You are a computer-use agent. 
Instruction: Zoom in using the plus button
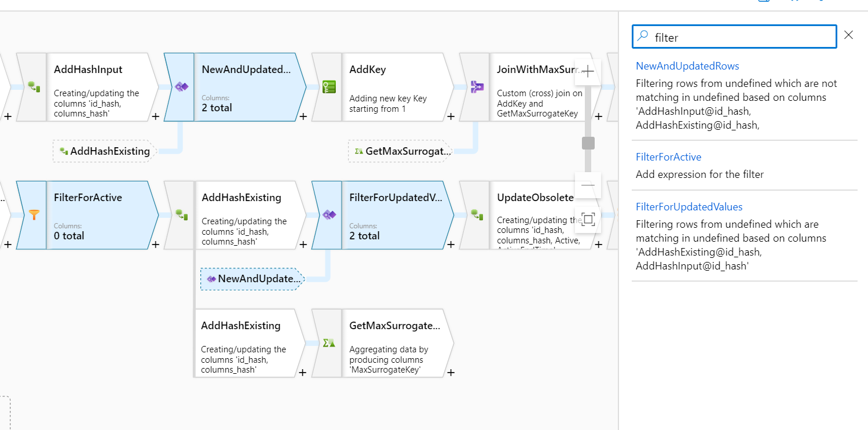pos(588,71)
